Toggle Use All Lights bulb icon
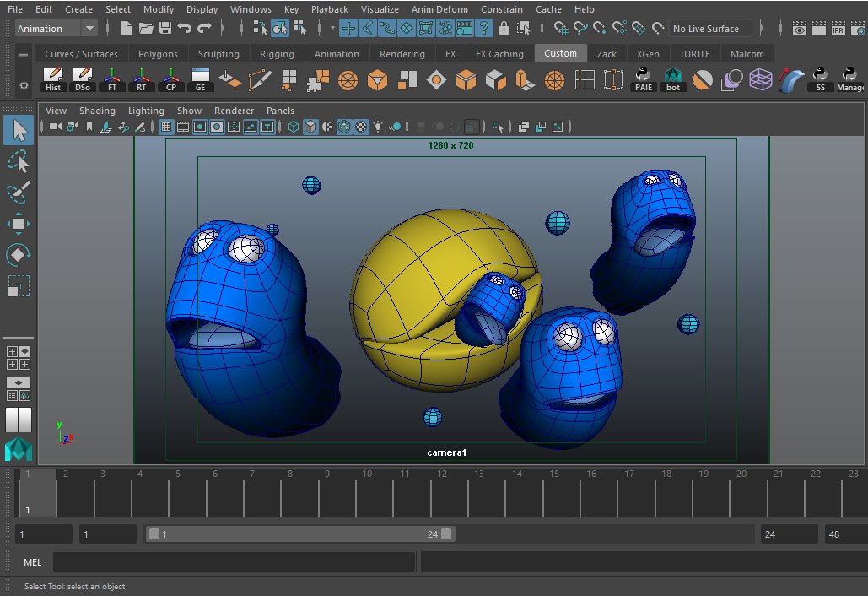Screen dimensions: 868x596 click(378, 127)
